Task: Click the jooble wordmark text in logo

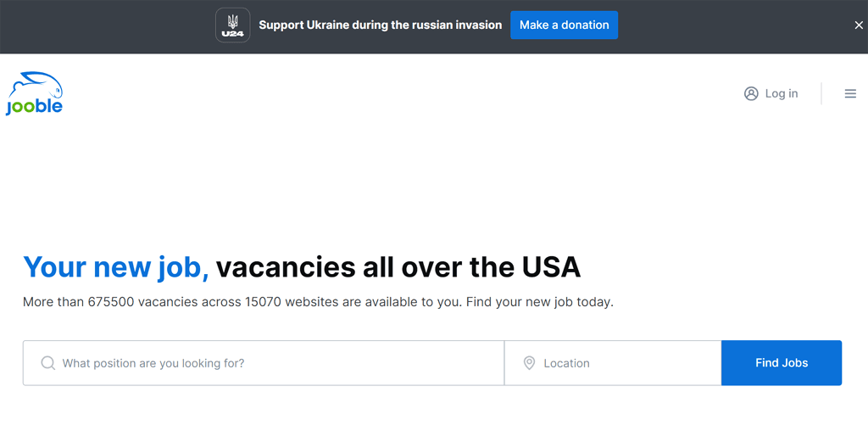Action: point(34,106)
